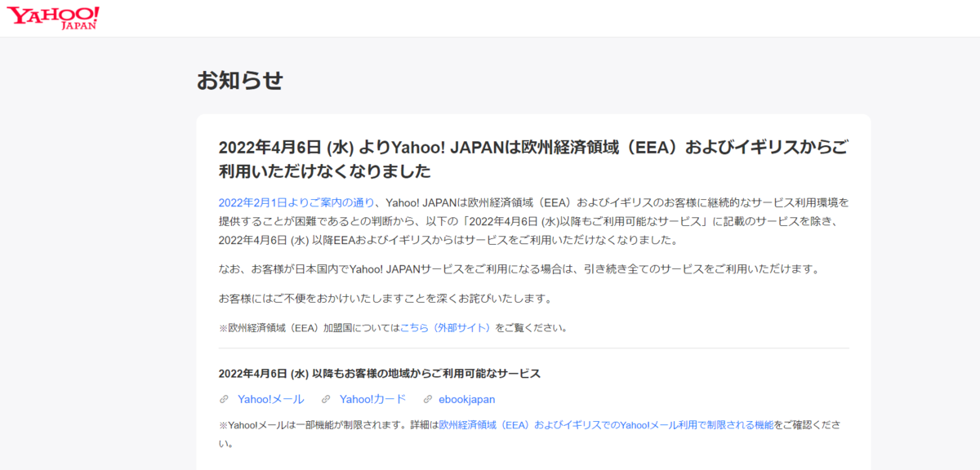Open the link "2022年2月1日よりご案内の通り"
980x470 pixels.
(296, 202)
